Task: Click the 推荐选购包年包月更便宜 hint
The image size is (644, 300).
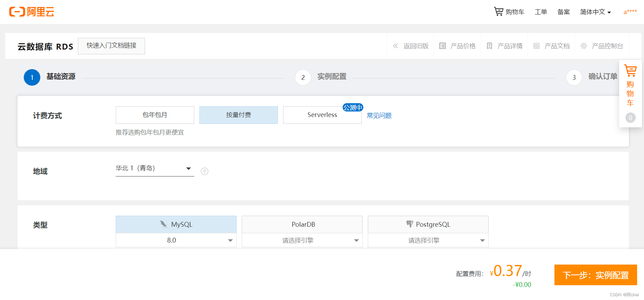Action: pos(150,132)
